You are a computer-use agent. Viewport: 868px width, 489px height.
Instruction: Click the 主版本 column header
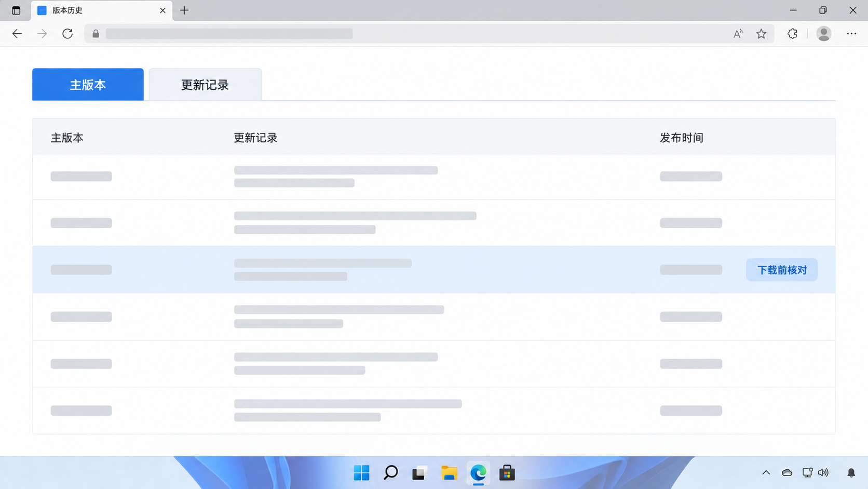pyautogui.click(x=67, y=138)
